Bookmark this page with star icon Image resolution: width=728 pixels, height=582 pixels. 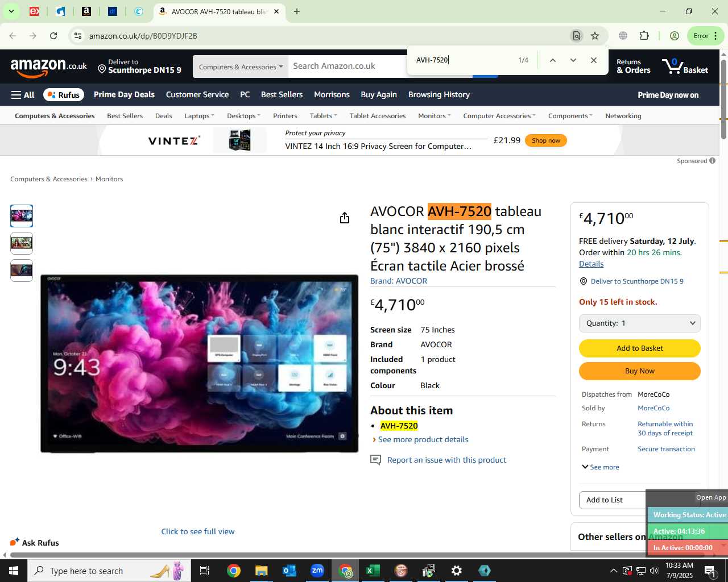coord(595,36)
